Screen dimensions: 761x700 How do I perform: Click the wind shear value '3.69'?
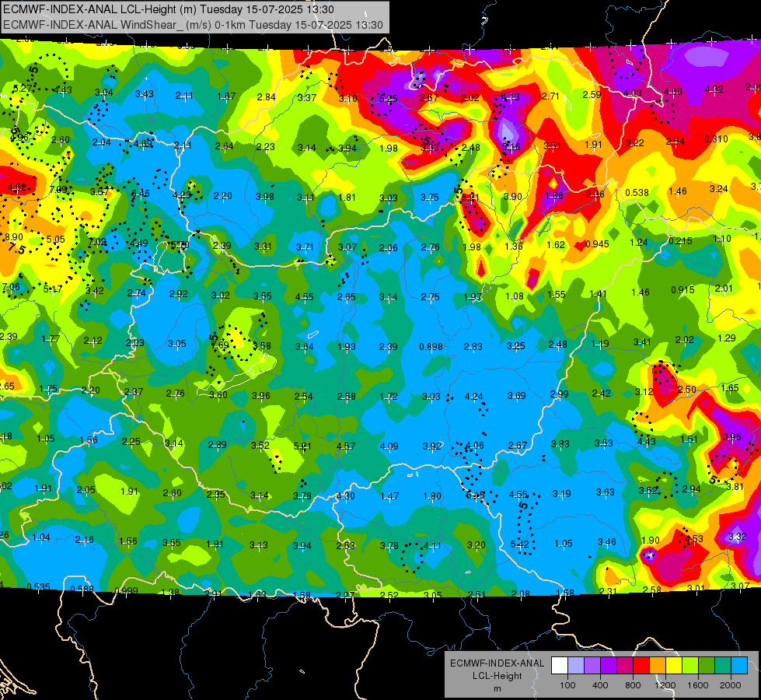516,395
